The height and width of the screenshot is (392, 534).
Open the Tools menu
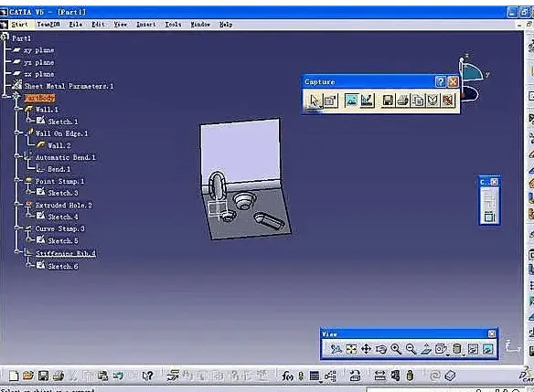click(173, 24)
